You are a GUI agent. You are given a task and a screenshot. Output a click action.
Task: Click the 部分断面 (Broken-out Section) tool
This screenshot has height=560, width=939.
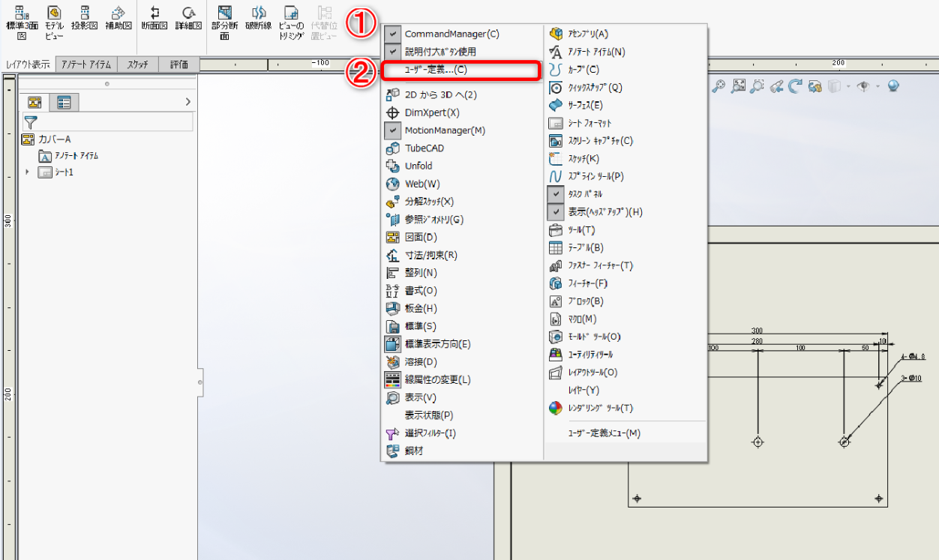click(224, 20)
